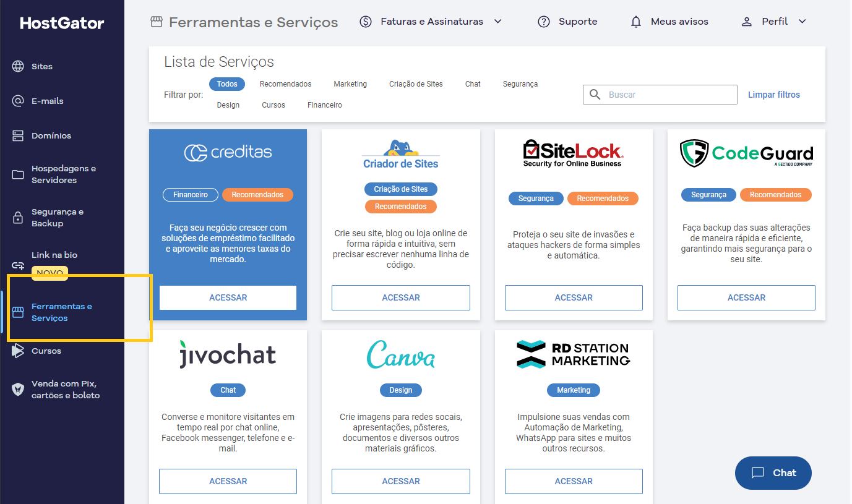Screen dimensions: 852x504
Task: Click the Ferramentas e Serviços page title
Action: tap(253, 23)
